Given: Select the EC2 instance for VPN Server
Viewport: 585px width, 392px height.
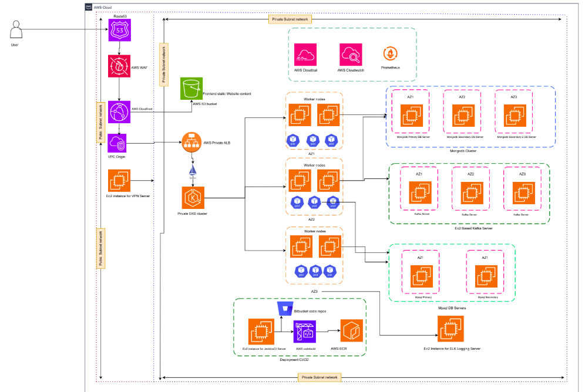Looking at the screenshot, I should pyautogui.click(x=119, y=181).
